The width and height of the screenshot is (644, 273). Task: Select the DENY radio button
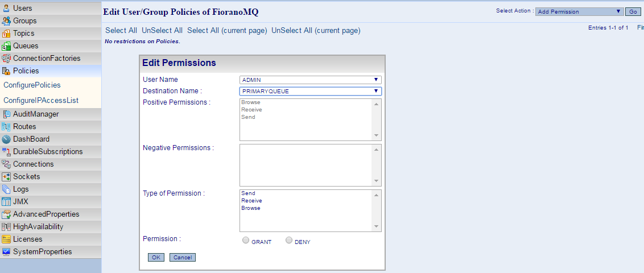pos(289,241)
